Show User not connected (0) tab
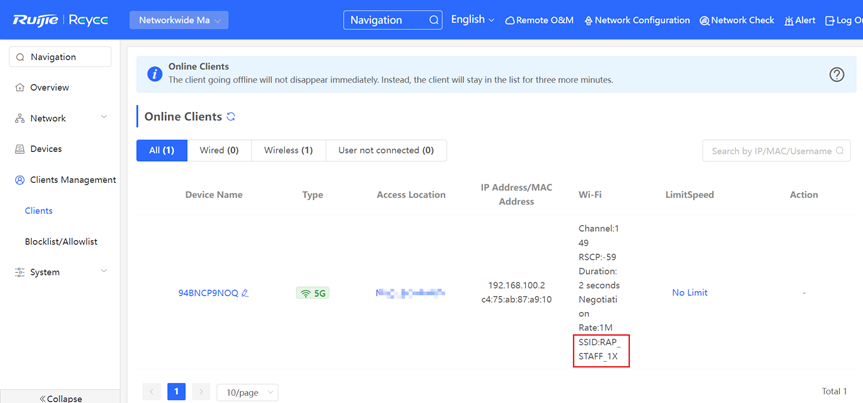The image size is (863, 403). pos(386,151)
